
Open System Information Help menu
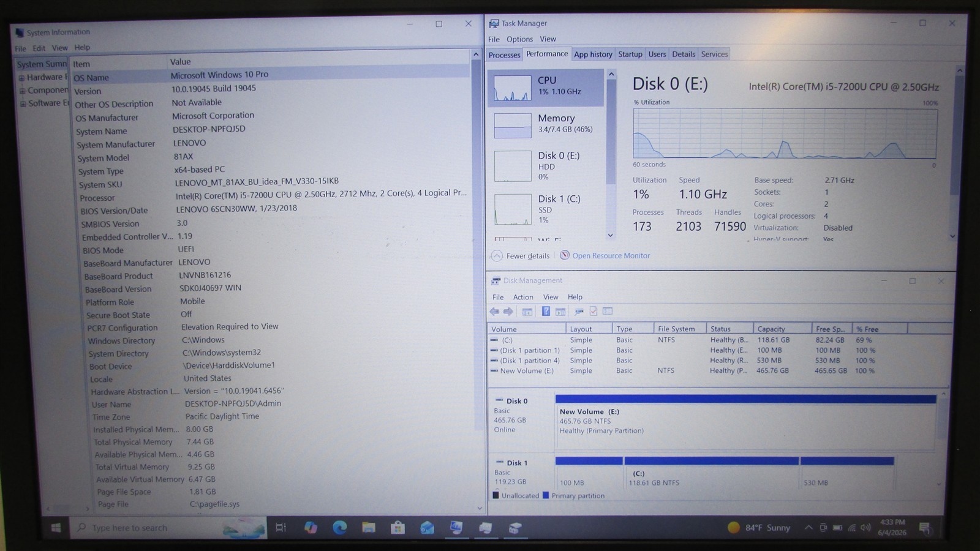[x=82, y=47]
